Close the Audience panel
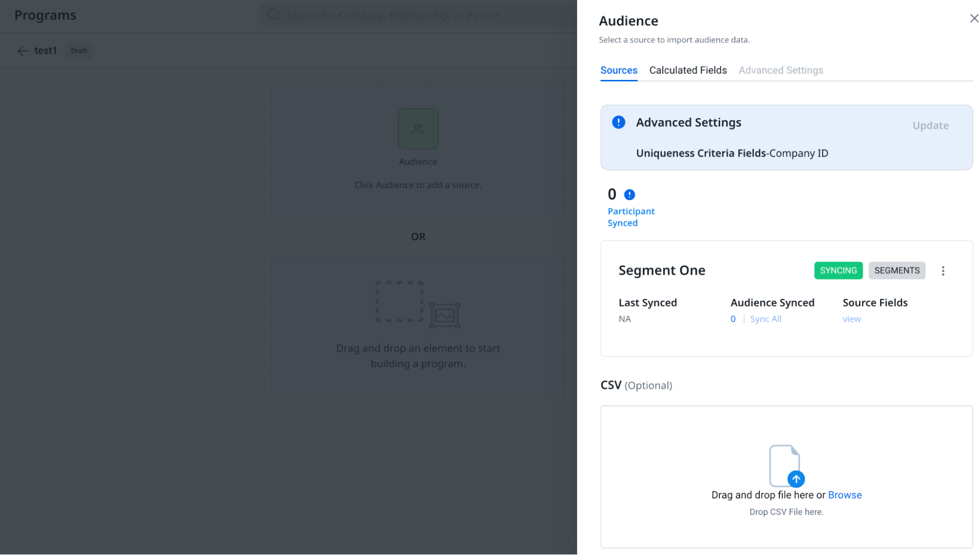 coord(974,19)
